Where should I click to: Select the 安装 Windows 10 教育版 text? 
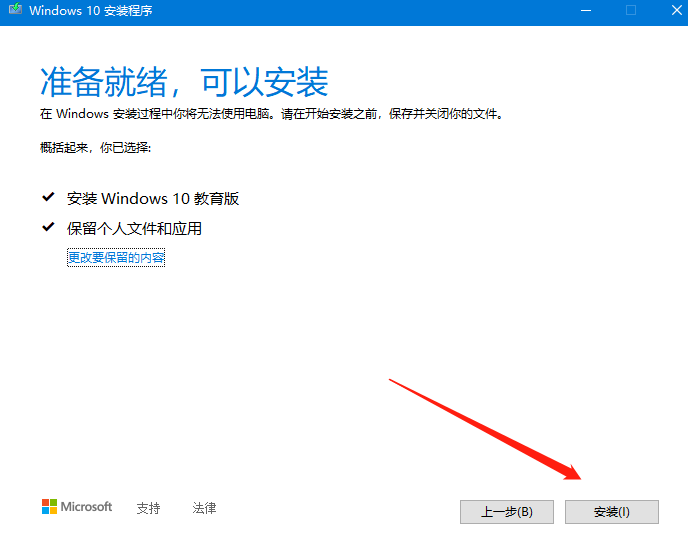(153, 198)
